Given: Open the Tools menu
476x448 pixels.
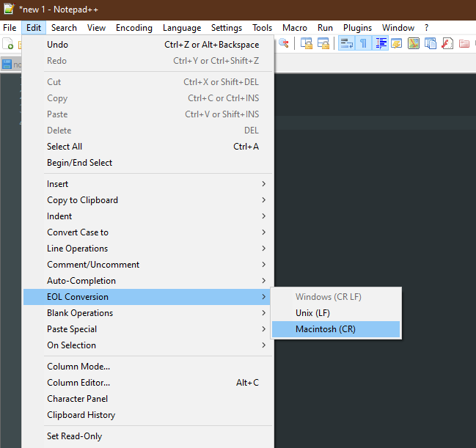Looking at the screenshot, I should [x=263, y=28].
